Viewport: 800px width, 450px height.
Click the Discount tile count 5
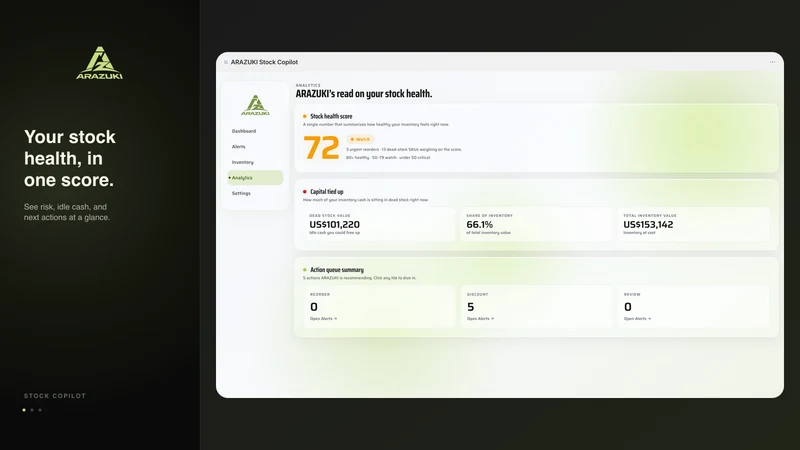coord(470,307)
